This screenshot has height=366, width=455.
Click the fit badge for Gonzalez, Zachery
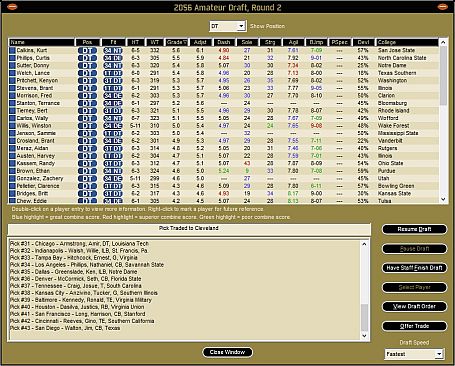(113, 179)
